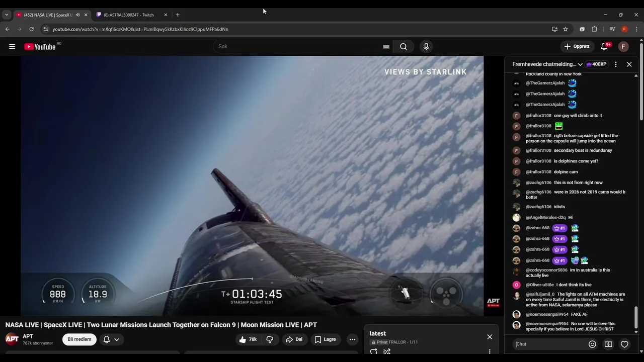The height and width of the screenshot is (362, 644).
Task: Open the media control icon in Chrome toolbar
Action: click(x=612, y=29)
